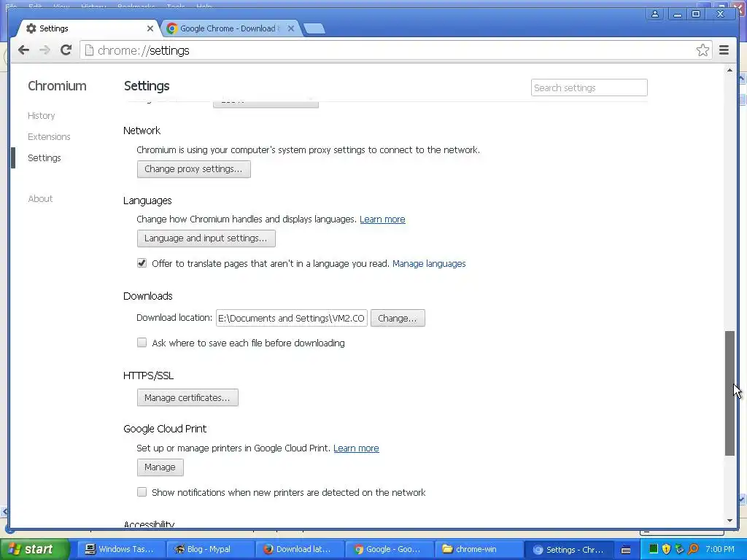Image resolution: width=747 pixels, height=560 pixels.
Task: Click the browser back arrow
Action: coord(23,50)
